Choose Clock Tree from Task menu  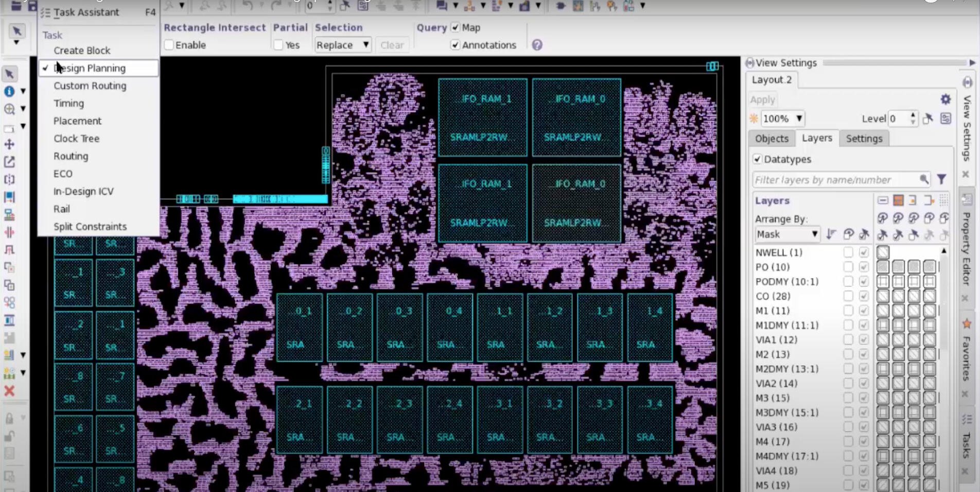click(76, 139)
